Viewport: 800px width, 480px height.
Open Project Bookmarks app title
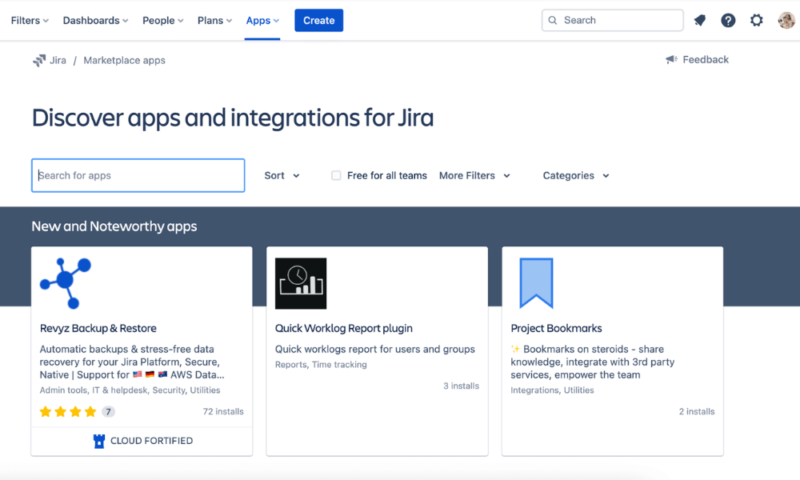click(x=556, y=328)
